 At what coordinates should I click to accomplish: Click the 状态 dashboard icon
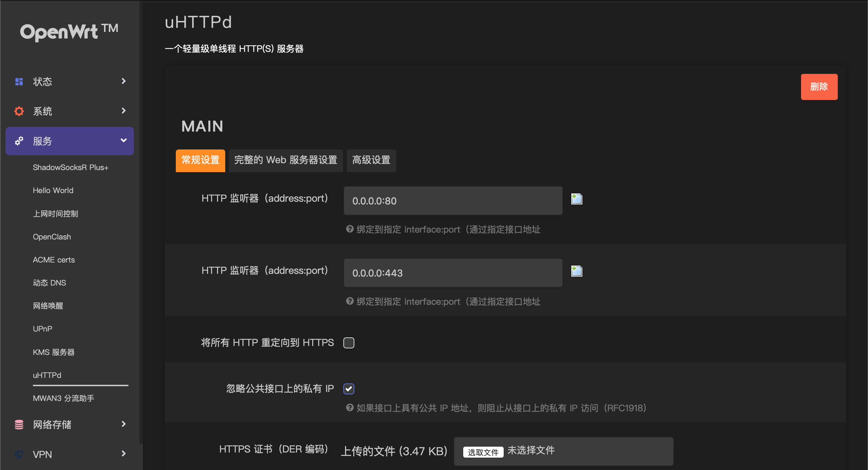point(19,81)
